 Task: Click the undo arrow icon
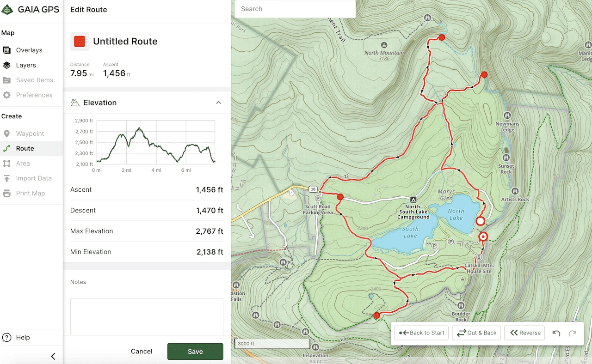pyautogui.click(x=556, y=333)
